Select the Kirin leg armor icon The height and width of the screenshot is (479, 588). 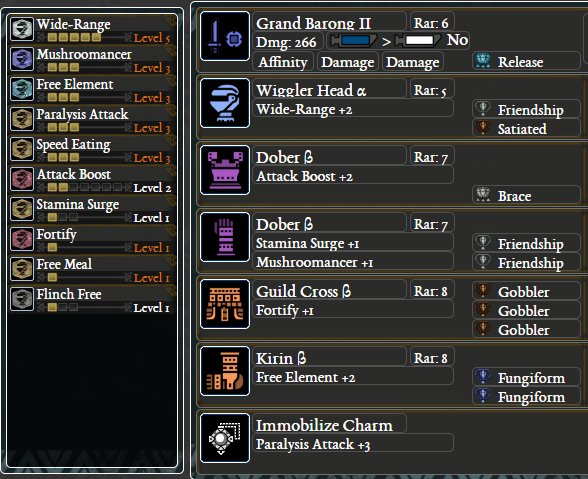tap(225, 371)
